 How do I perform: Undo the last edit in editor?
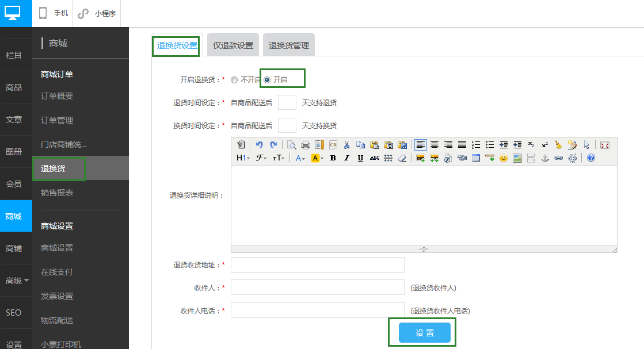259,145
